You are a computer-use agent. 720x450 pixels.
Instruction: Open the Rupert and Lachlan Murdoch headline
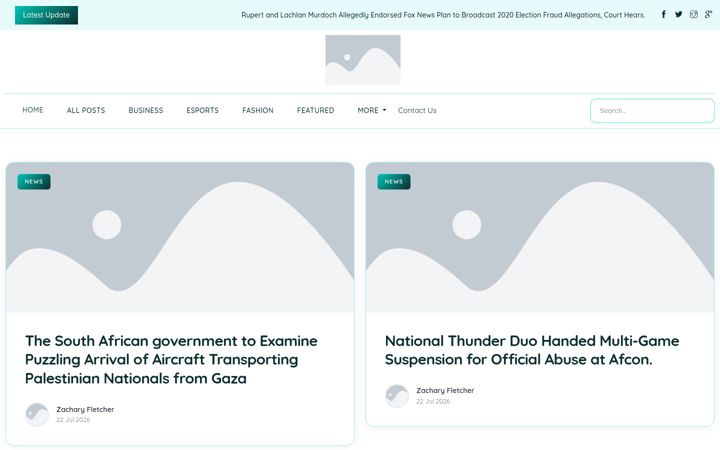(x=443, y=15)
